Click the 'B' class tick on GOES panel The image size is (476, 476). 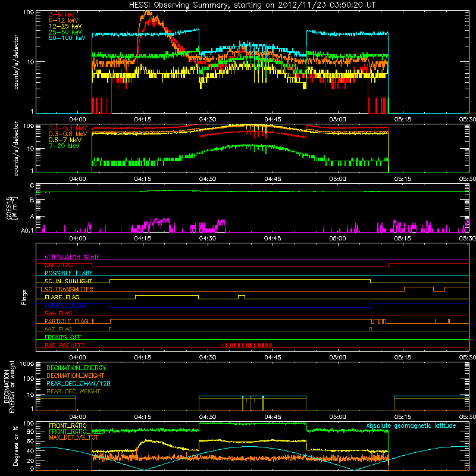point(32,200)
